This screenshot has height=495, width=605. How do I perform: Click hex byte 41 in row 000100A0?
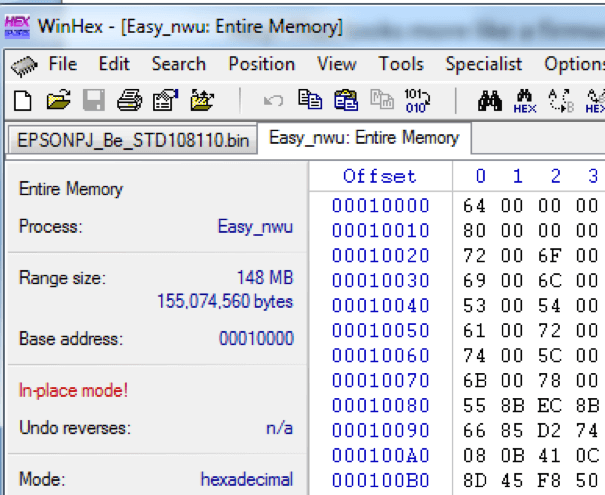549,455
